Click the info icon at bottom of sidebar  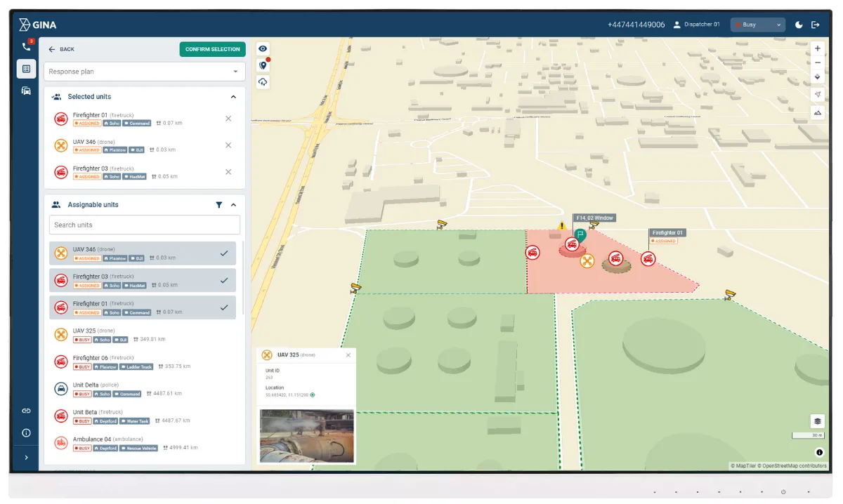tap(25, 433)
